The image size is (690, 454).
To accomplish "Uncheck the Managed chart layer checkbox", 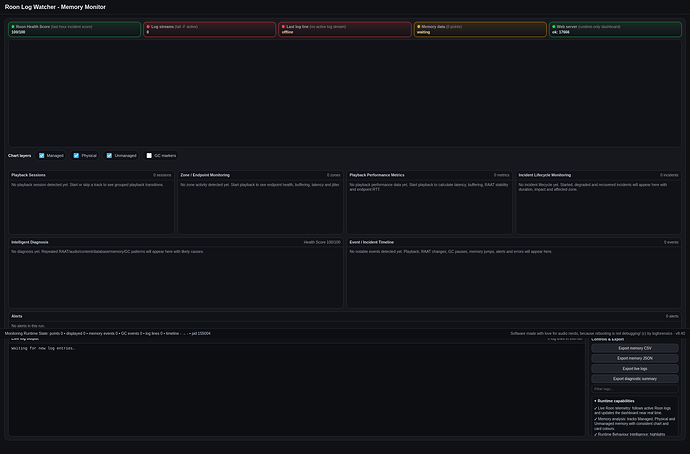I will [41, 156].
